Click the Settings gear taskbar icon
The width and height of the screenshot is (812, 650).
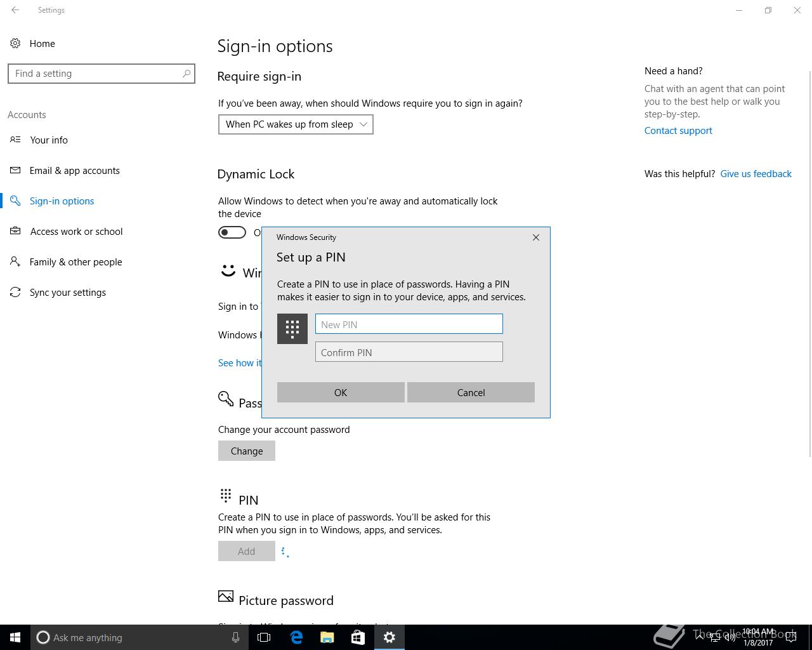pyautogui.click(x=390, y=637)
